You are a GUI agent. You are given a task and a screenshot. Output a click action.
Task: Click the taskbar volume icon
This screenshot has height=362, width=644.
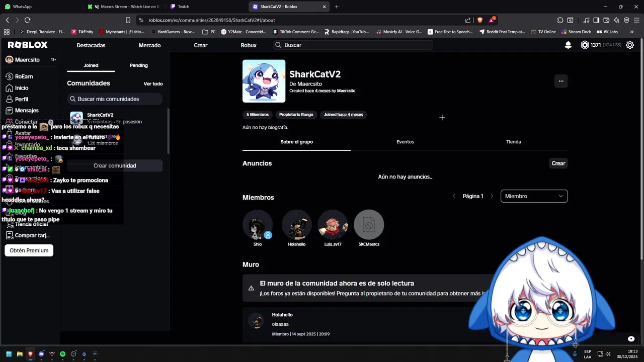(x=608, y=354)
